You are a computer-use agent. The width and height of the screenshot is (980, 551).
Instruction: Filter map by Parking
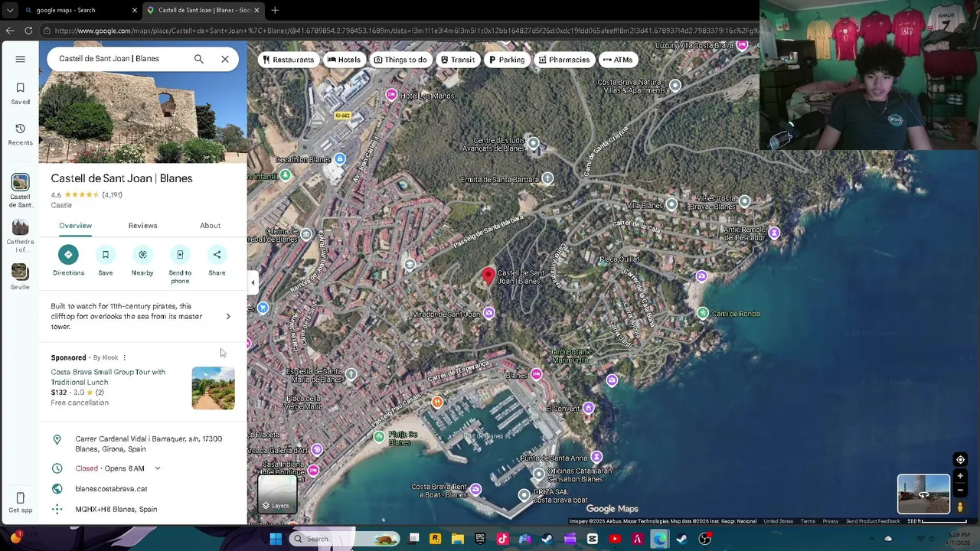507,60
